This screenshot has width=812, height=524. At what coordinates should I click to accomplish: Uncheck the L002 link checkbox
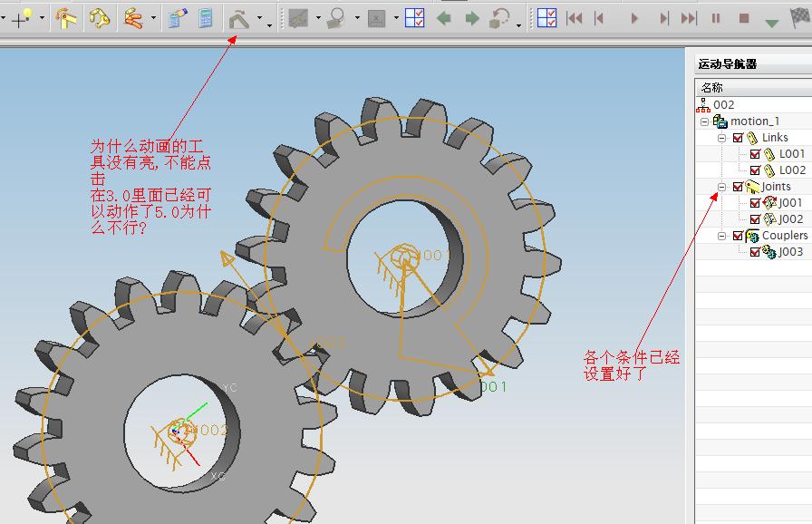[x=755, y=170]
